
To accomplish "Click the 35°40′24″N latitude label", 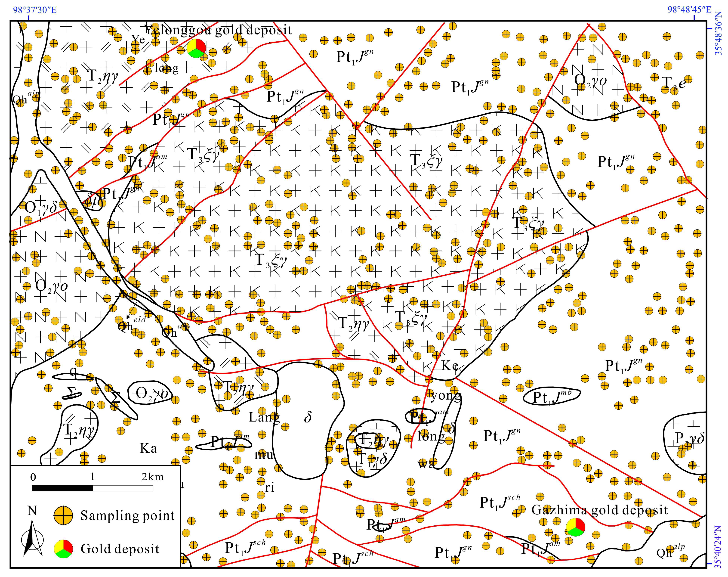I will tap(718, 547).
